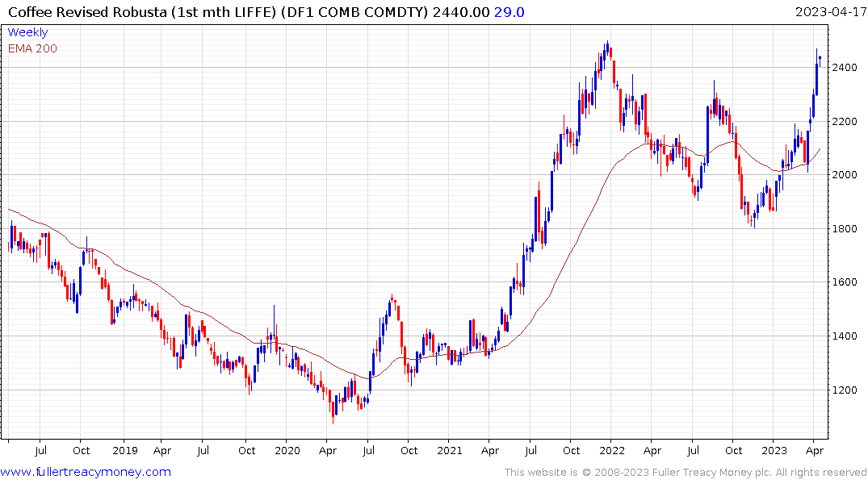
Task: Click the '2019' year axis label
Action: [x=125, y=450]
